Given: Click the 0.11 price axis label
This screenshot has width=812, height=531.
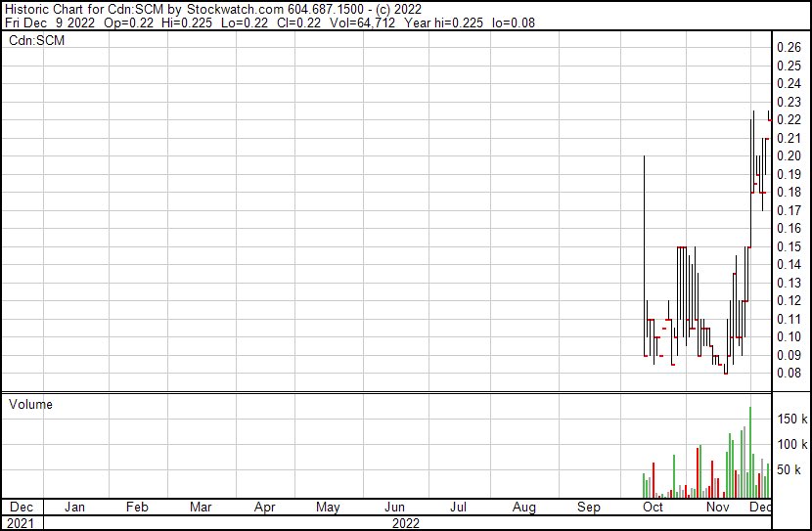Looking at the screenshot, I should [789, 319].
